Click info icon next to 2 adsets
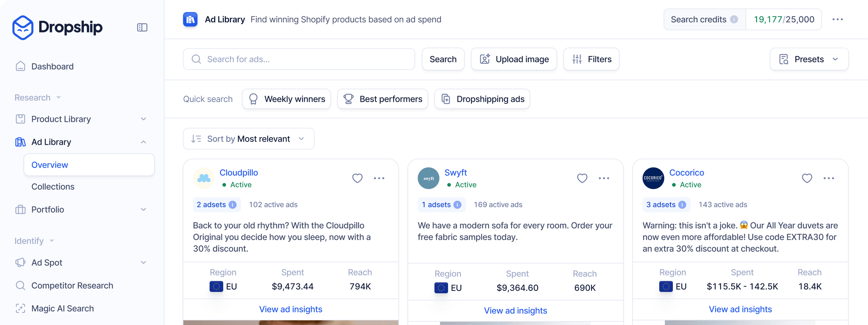 coord(233,204)
